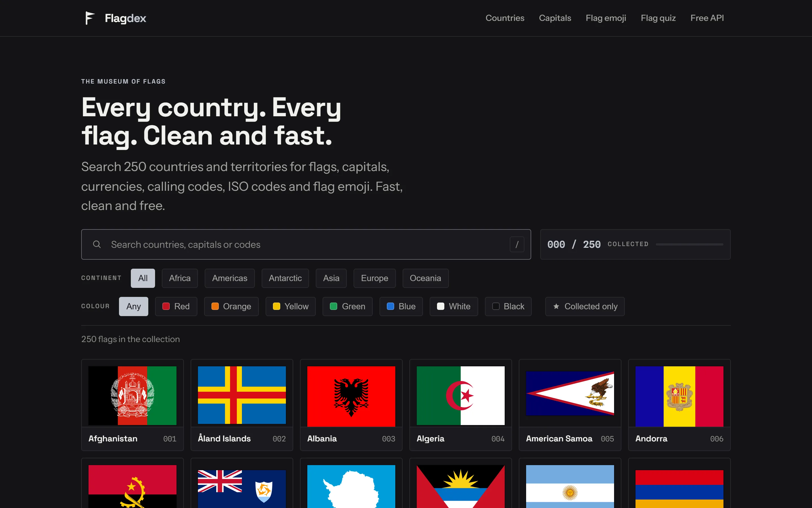
Task: Click the slash shortcut key badge
Action: point(517,244)
